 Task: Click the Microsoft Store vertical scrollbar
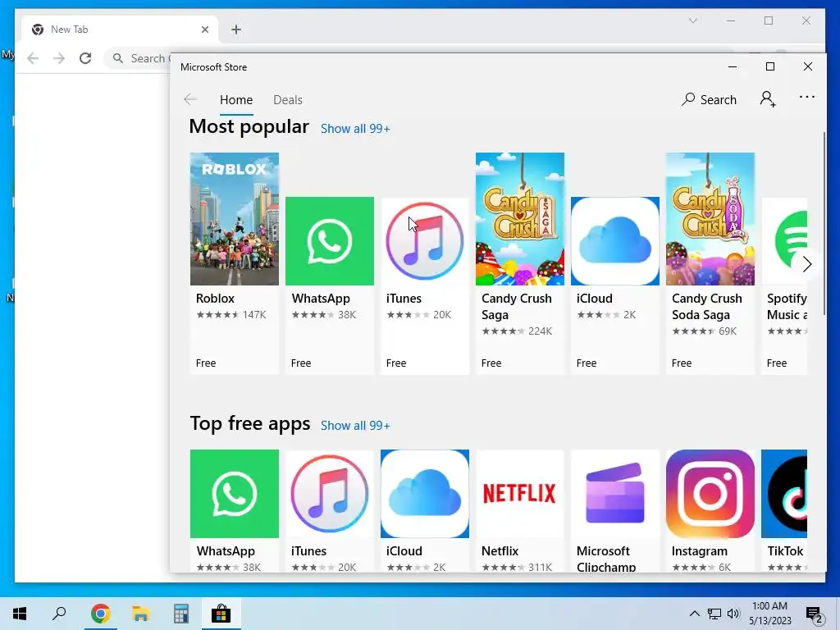tap(824, 225)
